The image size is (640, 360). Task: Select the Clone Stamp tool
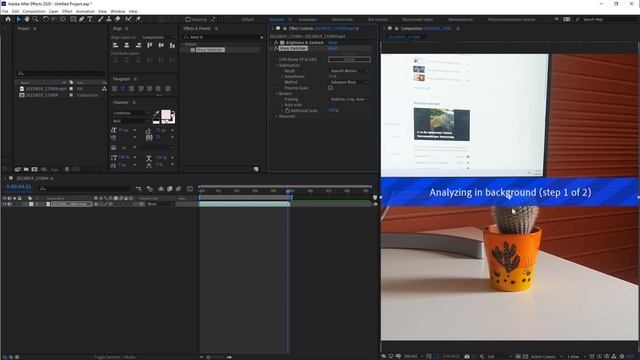109,19
